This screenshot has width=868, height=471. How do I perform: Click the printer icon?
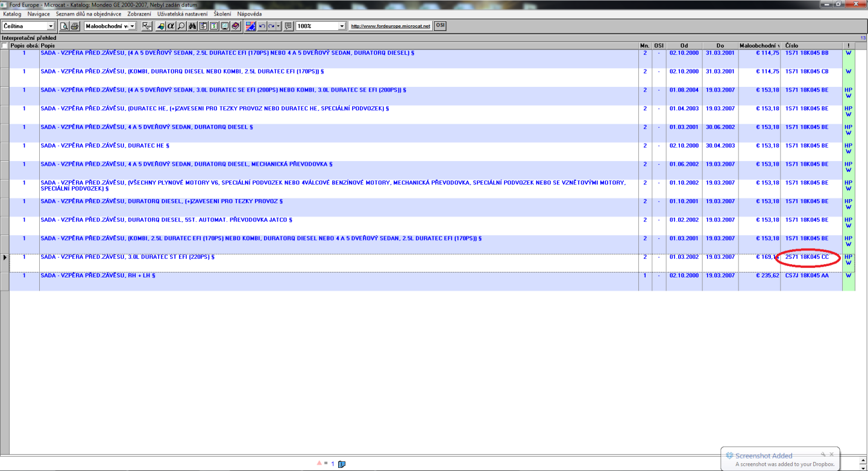[x=74, y=26]
